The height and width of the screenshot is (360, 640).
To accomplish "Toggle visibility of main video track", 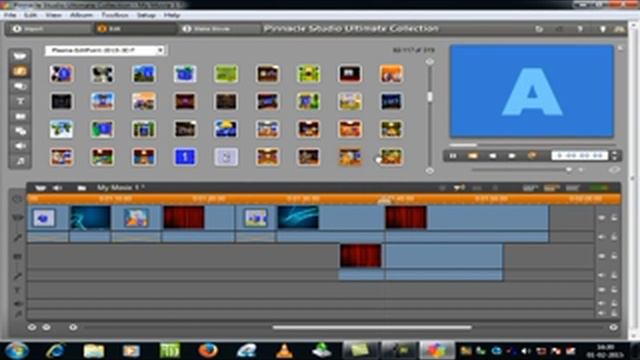I will [x=602, y=218].
